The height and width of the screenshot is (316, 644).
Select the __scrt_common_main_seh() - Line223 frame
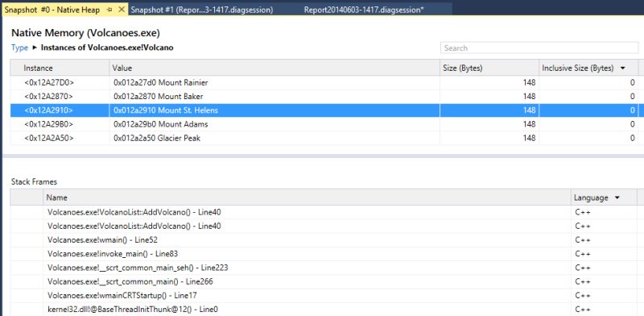pos(138,268)
